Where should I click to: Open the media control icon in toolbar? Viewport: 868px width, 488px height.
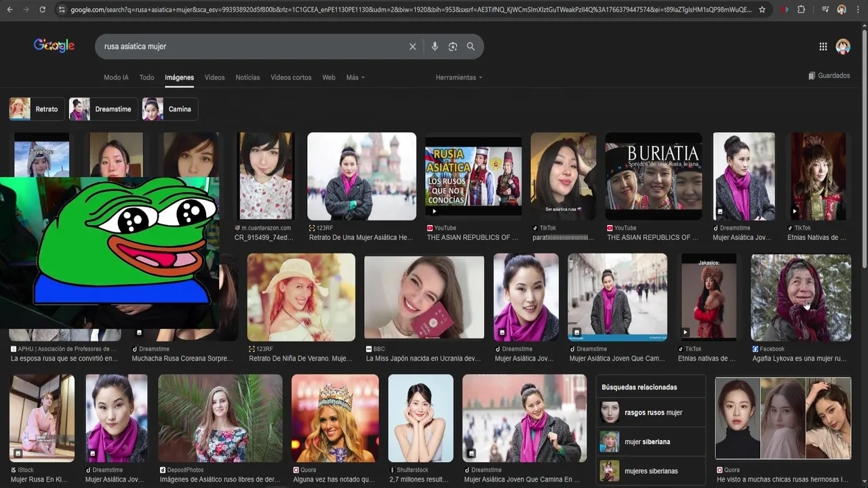[825, 9]
